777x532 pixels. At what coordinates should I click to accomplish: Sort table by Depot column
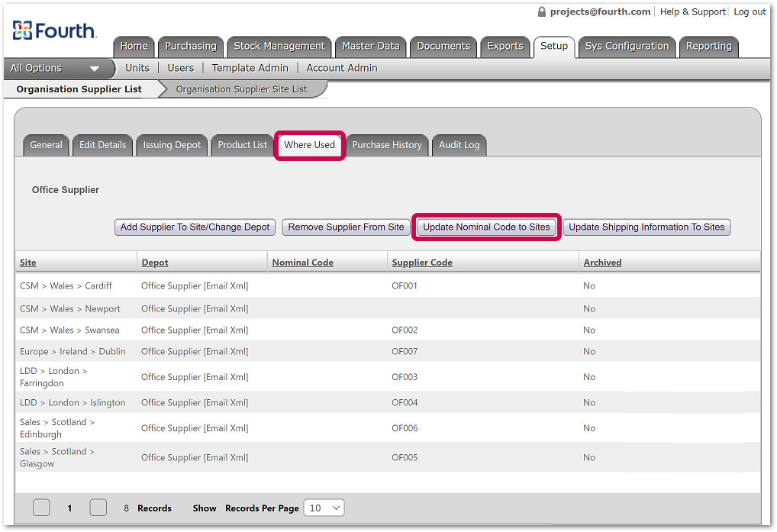155,263
